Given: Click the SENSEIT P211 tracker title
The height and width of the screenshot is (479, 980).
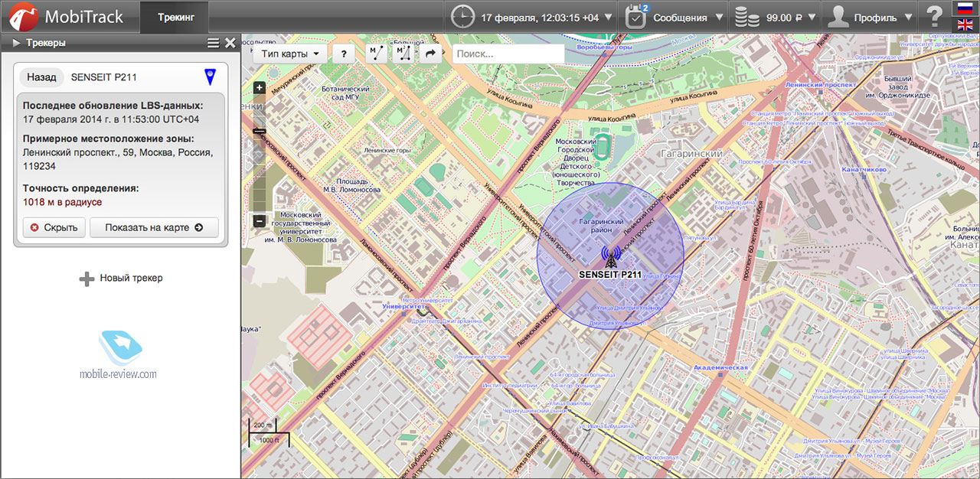Looking at the screenshot, I should [104, 77].
